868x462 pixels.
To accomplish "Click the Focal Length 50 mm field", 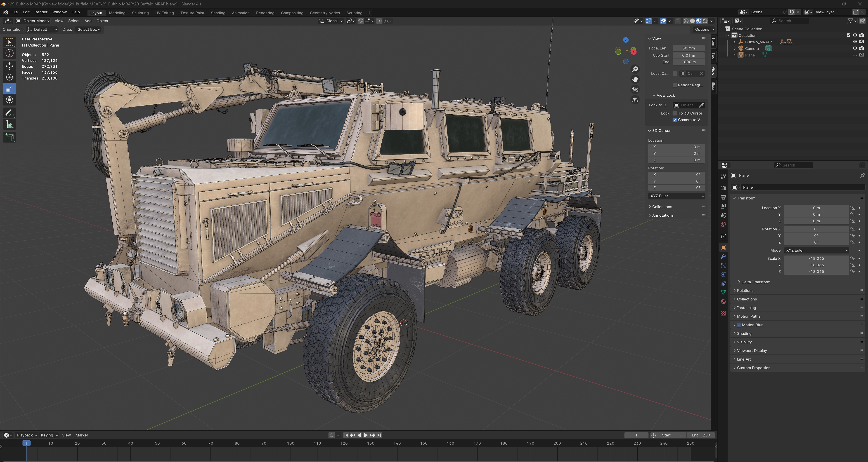I will (x=688, y=48).
